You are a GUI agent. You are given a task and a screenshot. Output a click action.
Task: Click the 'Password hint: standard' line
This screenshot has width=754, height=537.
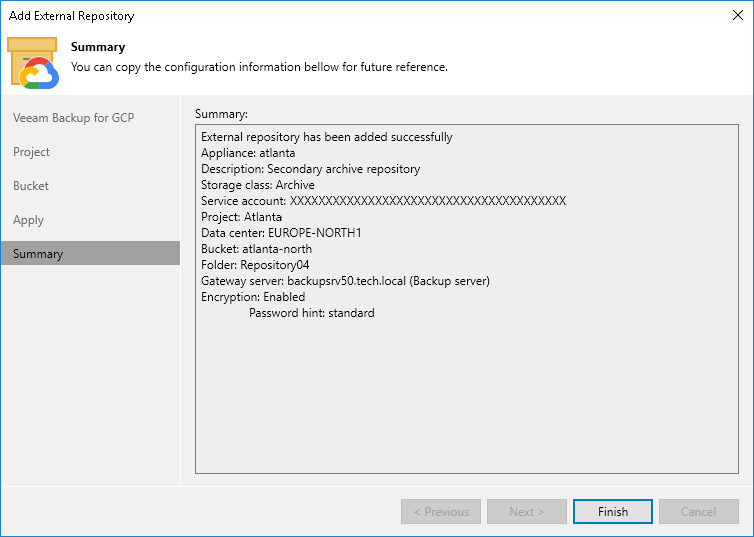pos(312,313)
